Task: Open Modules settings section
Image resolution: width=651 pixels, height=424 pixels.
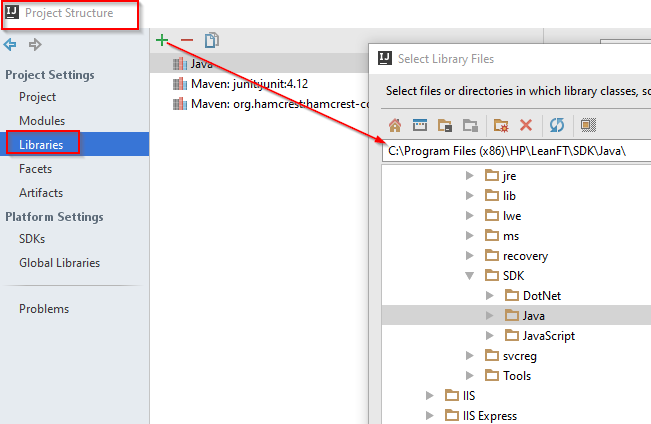Action: (x=42, y=121)
